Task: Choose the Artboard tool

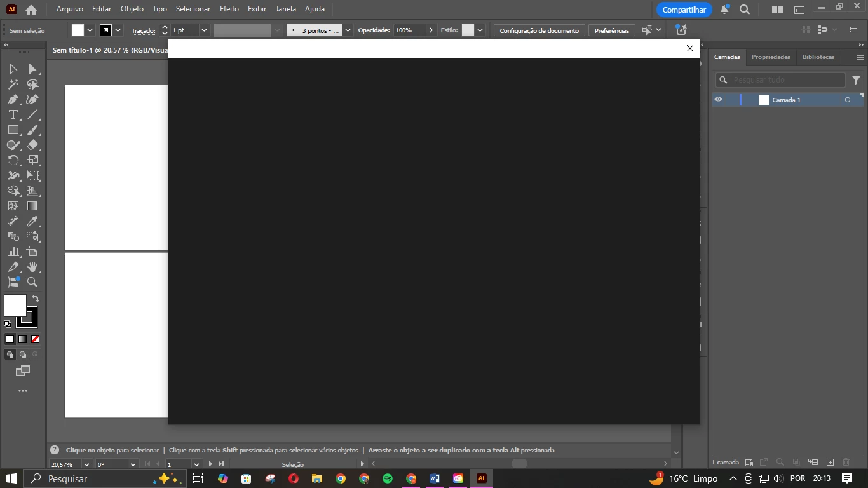Action: pos(33,252)
